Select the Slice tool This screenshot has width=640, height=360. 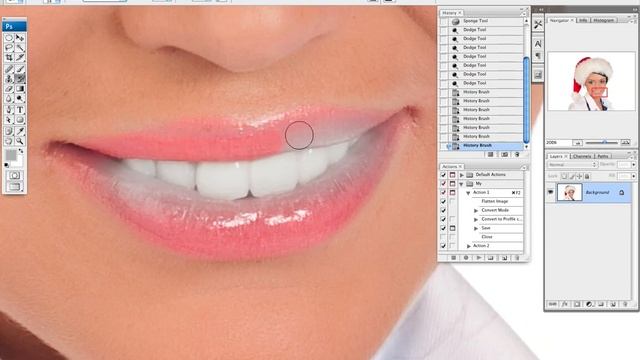pyautogui.click(x=20, y=58)
